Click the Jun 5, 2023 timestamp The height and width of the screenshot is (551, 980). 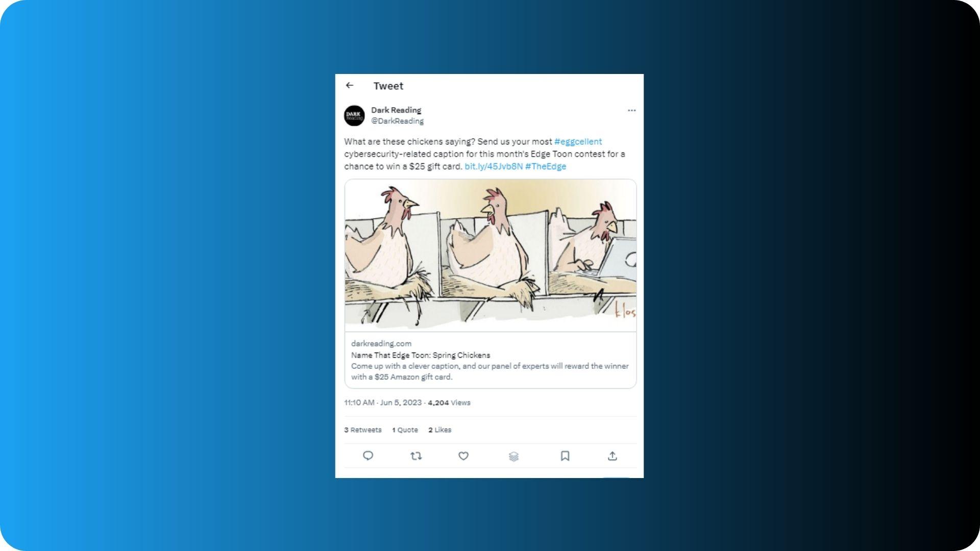click(401, 403)
